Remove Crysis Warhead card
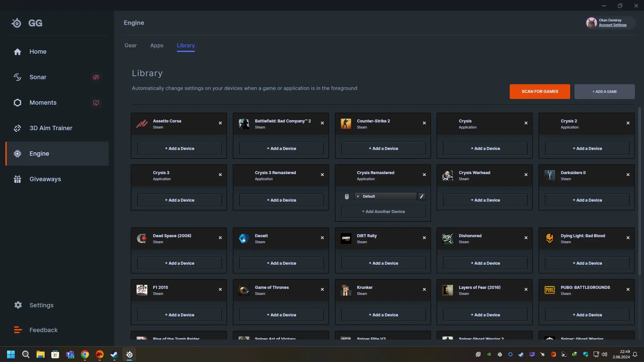The width and height of the screenshot is (644, 362). click(526, 175)
